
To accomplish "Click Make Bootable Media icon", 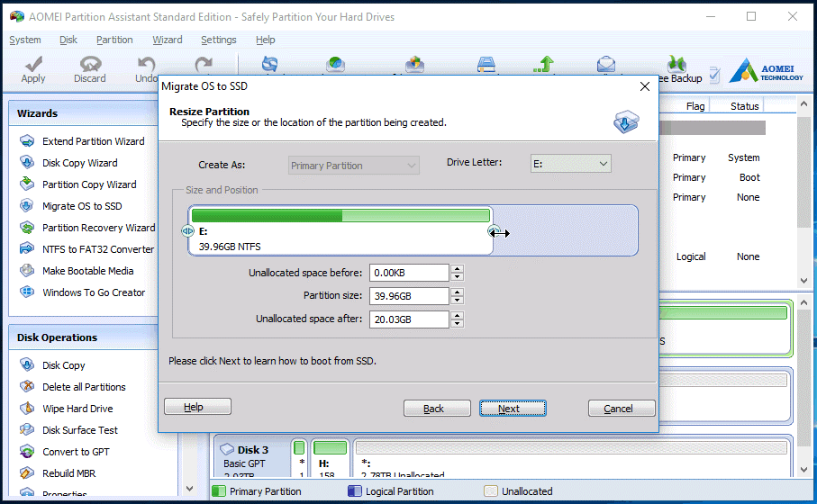I will tap(27, 271).
